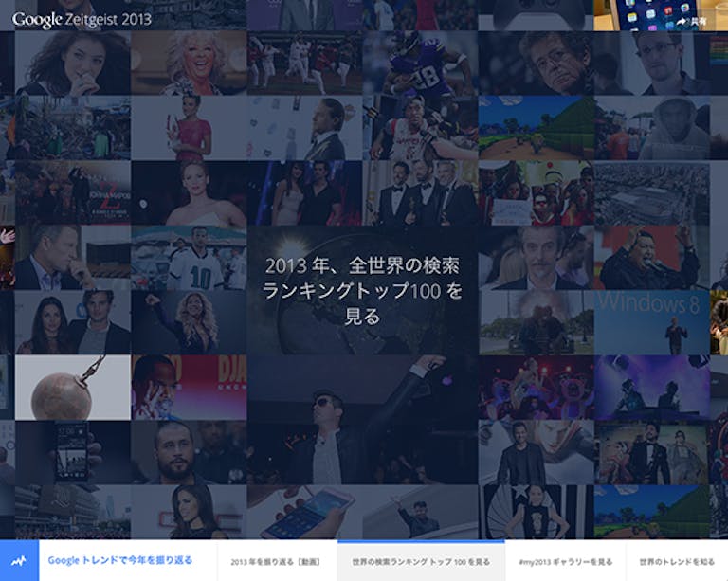728x581 pixels.
Task: Open the #my2013 ギャラリーを見る tab
Action: tap(565, 562)
